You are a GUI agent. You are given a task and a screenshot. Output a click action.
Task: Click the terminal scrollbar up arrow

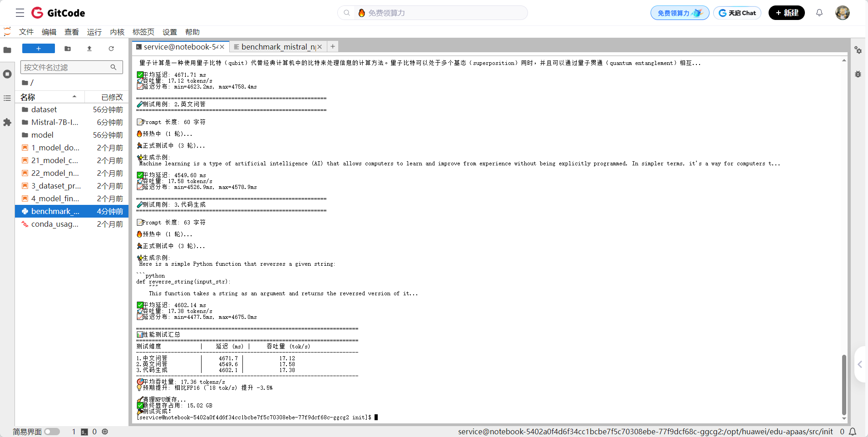coord(844,60)
